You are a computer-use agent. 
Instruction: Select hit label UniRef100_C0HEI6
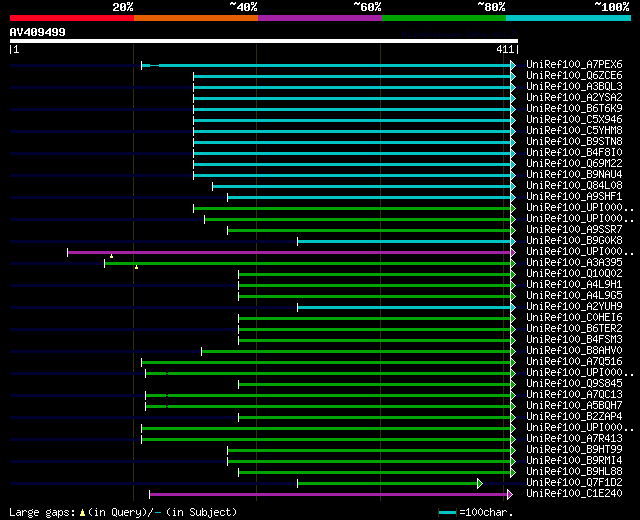tap(574, 318)
